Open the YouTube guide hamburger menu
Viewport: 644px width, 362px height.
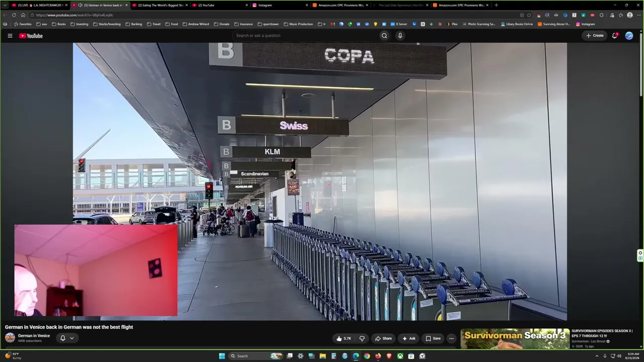[10, 36]
